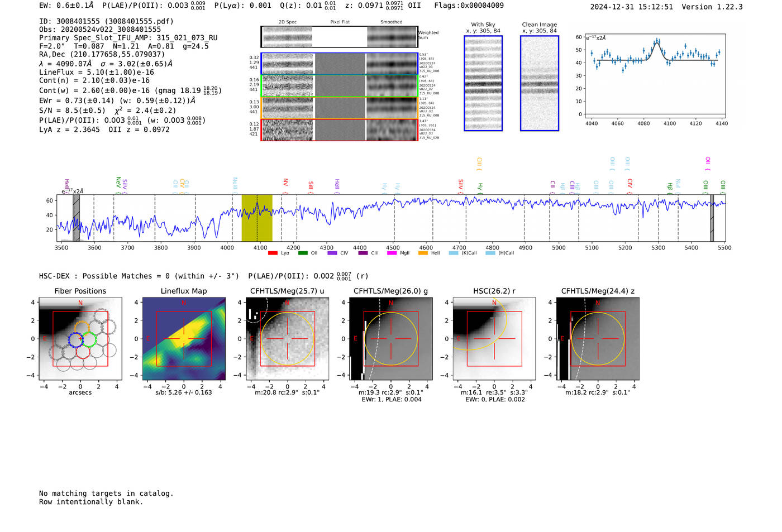Click the green NeV line label
Screen dimensions: 782x532
118,182
